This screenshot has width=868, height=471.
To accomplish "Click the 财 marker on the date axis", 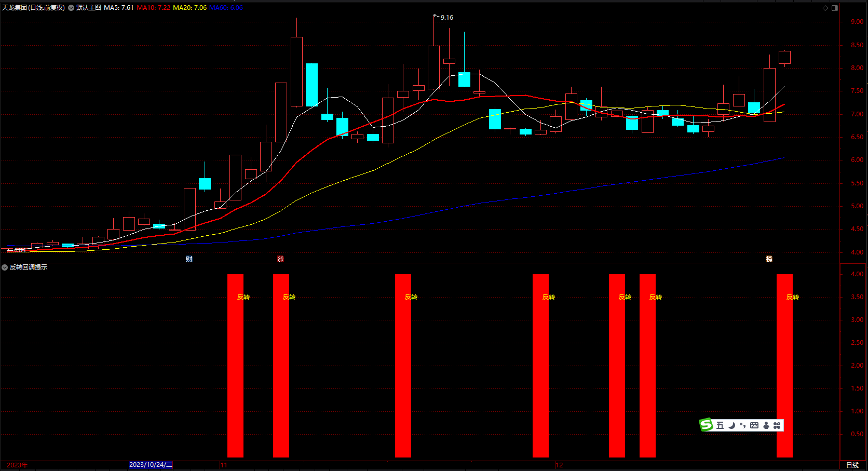I will pos(189,259).
